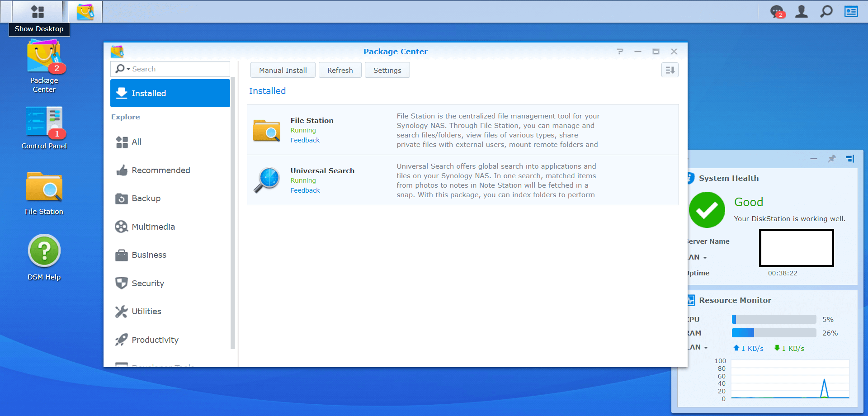The width and height of the screenshot is (868, 416).
Task: Toggle the Widgets panel icon
Action: [851, 11]
